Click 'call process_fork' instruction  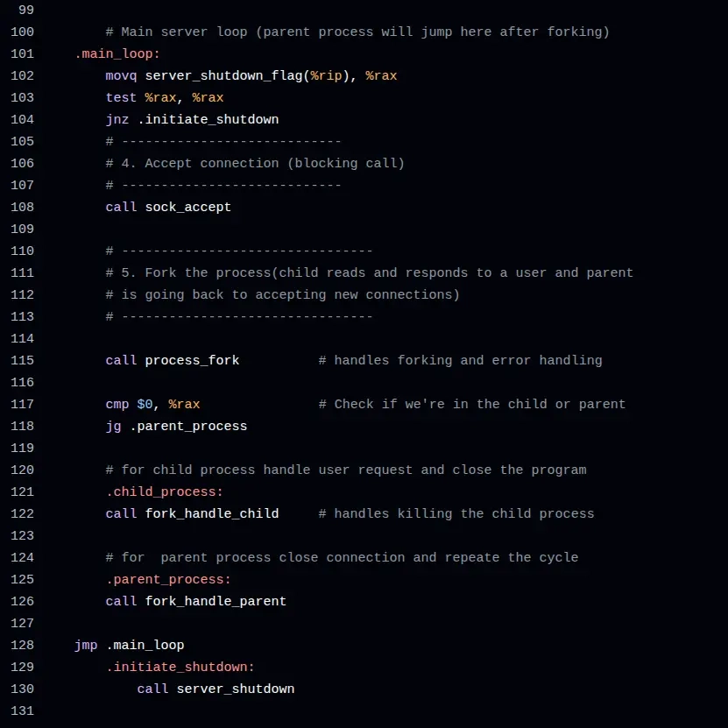[173, 360]
